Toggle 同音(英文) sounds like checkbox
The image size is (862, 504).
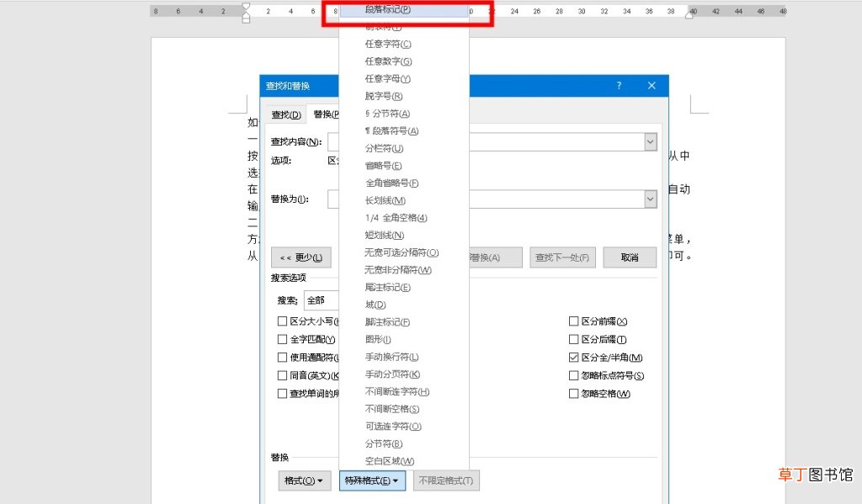pos(283,375)
